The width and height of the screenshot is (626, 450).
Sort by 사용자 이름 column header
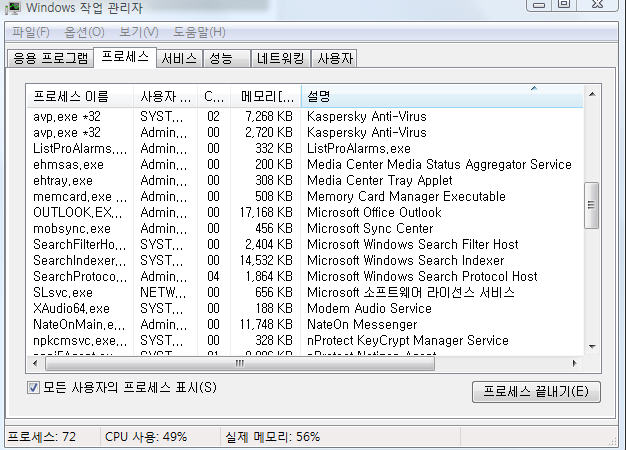tap(165, 96)
